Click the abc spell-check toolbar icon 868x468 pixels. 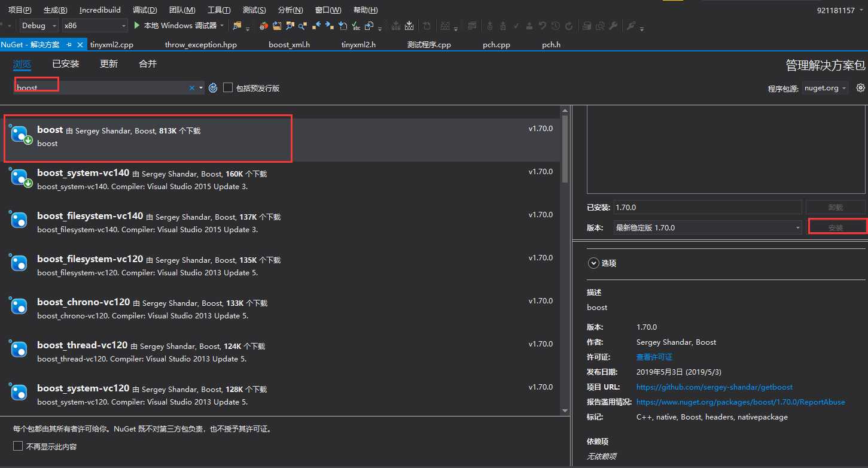[x=356, y=26]
